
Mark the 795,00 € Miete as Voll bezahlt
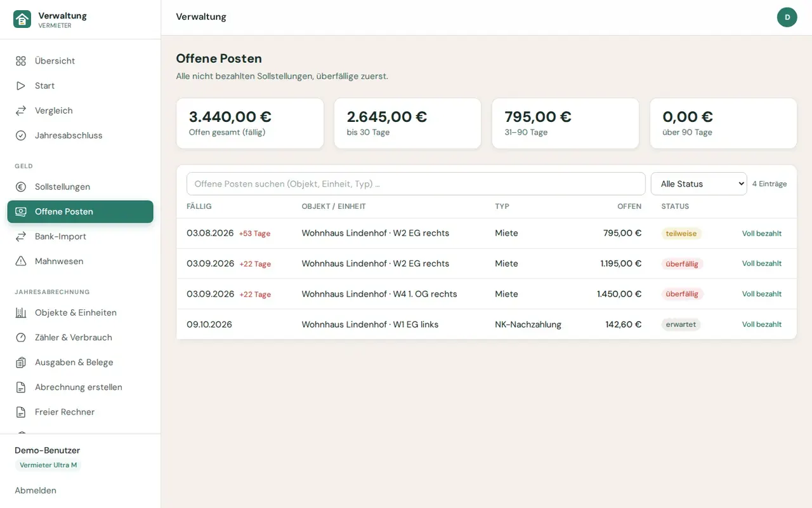coord(762,233)
